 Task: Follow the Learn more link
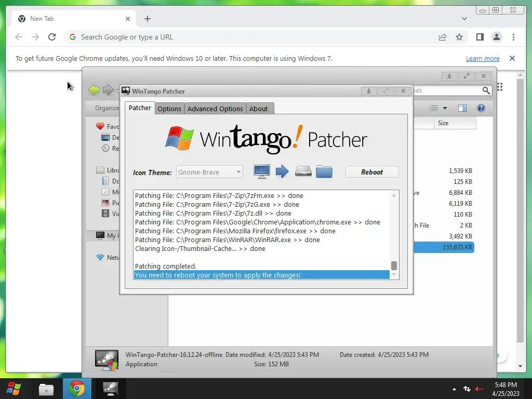tap(483, 58)
